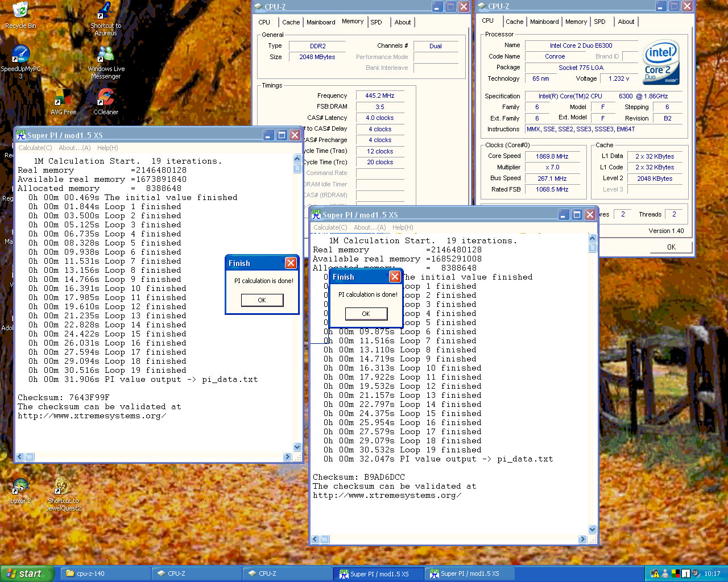Image resolution: width=728 pixels, height=582 pixels.
Task: Click OK button in the CPU-Z window
Action: coord(671,247)
